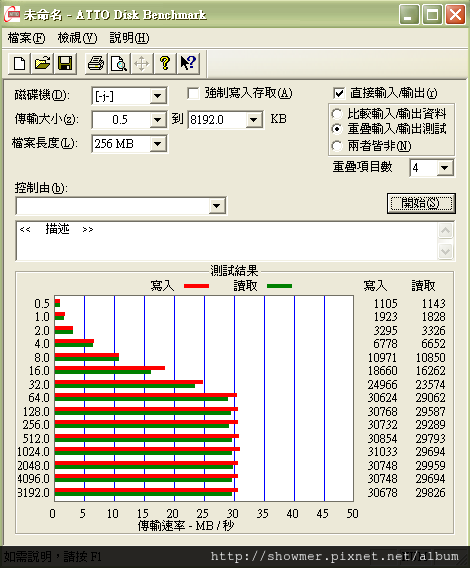
Task: Open the 重疊項目數 dropdown showing 4
Action: [445, 168]
